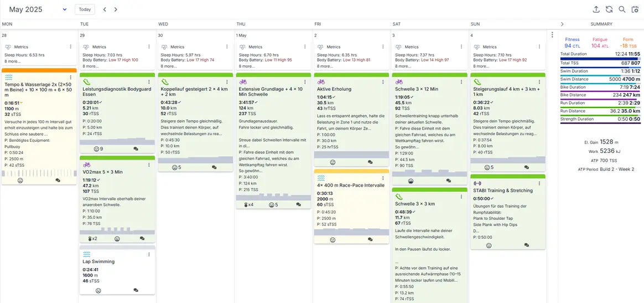Open the calendar search magnifier
The height and width of the screenshot is (303, 644).
pyautogui.click(x=622, y=9)
